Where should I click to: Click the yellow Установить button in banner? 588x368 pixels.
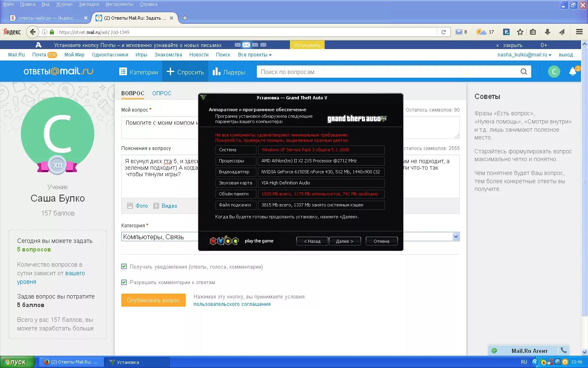(x=307, y=45)
